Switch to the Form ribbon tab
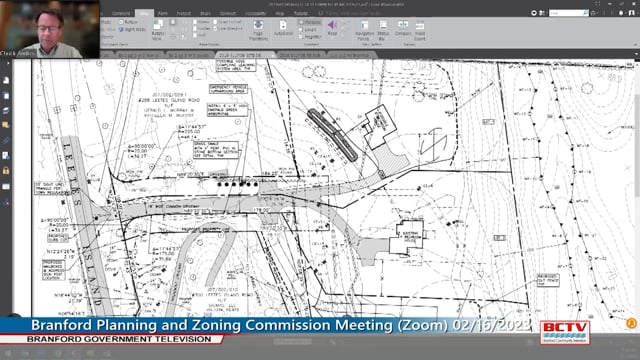640x360 pixels. coord(162,13)
